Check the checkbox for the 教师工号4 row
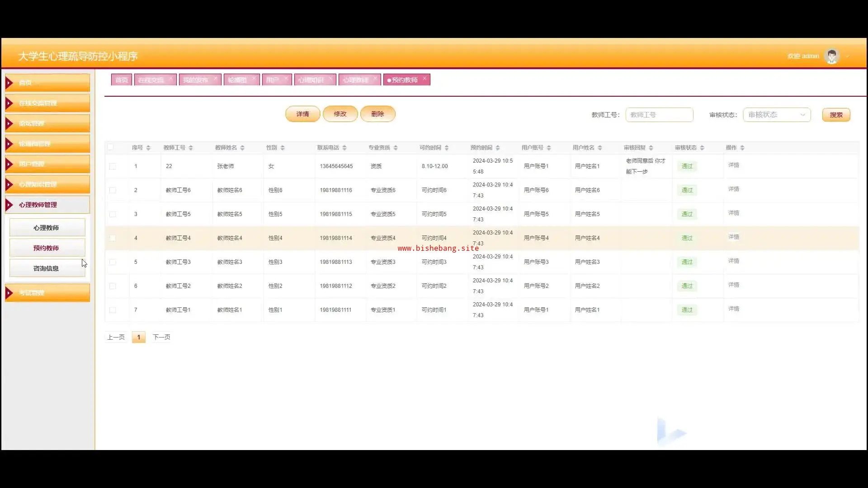 (113, 238)
